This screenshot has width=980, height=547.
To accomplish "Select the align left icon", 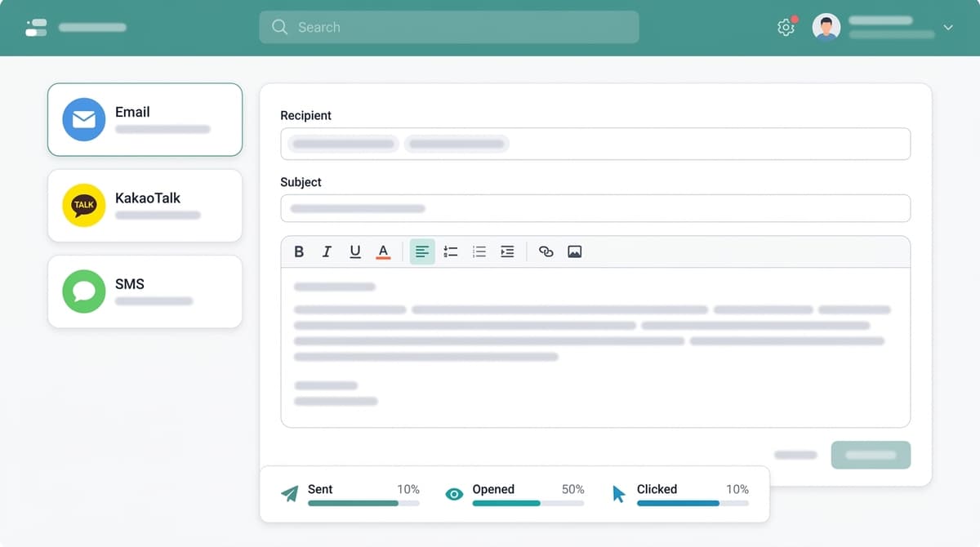I will (x=422, y=251).
